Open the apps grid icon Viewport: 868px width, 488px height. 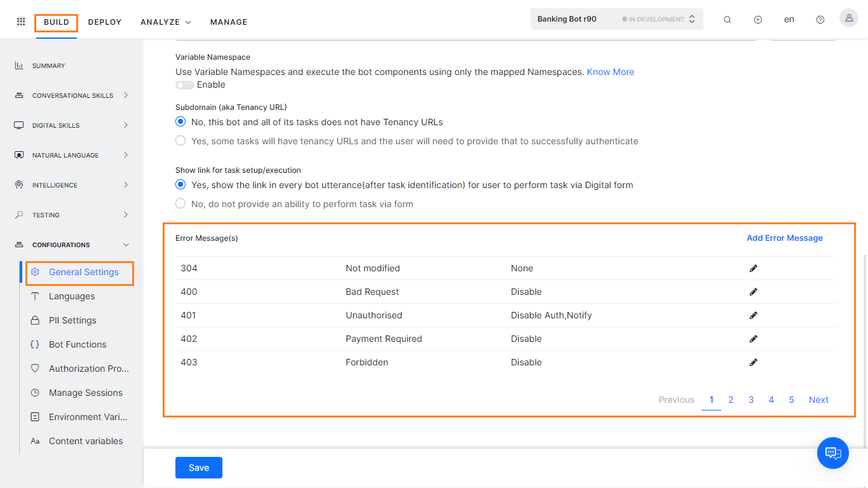tap(20, 21)
